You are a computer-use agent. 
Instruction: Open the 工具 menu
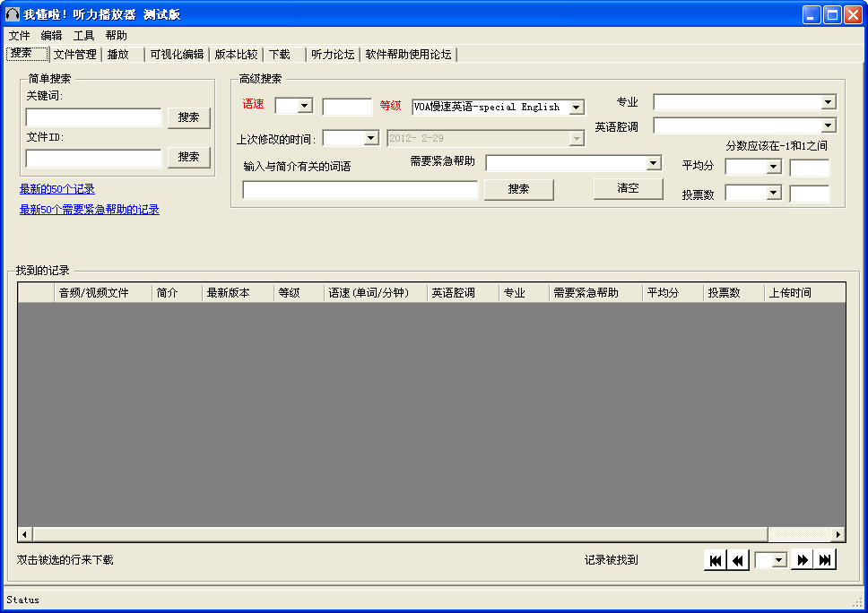coord(83,35)
